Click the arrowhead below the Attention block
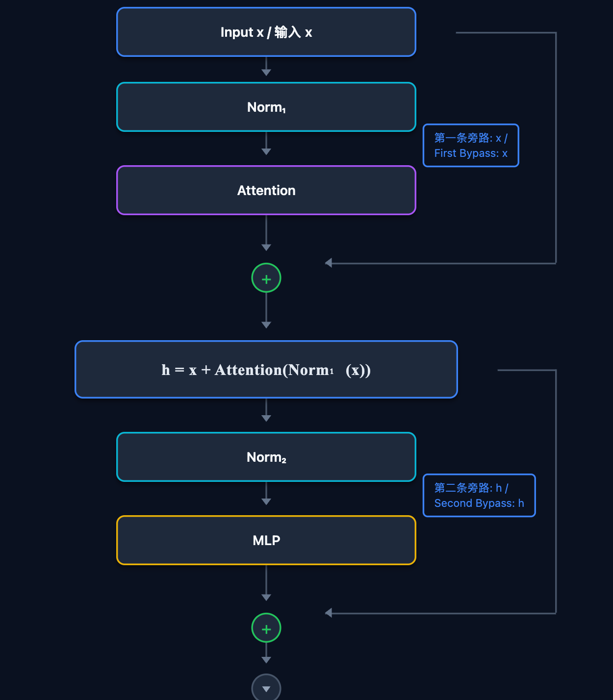613x700 pixels. (266, 248)
